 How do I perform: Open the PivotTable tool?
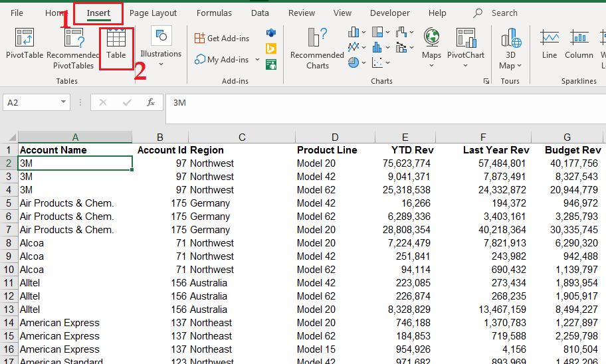pos(25,43)
